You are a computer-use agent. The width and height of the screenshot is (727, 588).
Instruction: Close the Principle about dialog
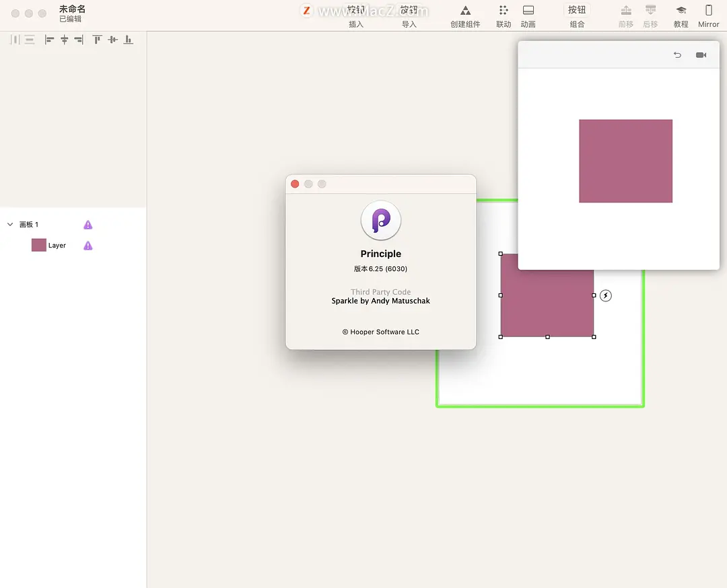click(x=295, y=184)
